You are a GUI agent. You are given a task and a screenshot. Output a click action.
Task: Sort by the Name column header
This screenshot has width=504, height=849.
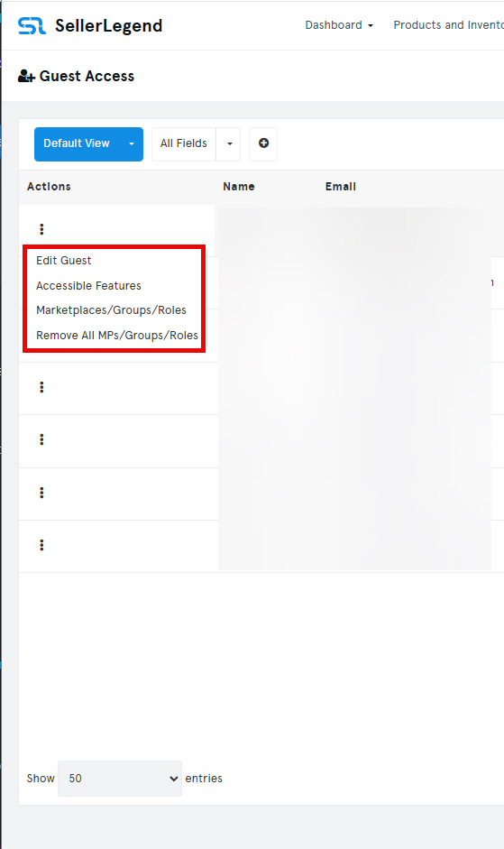tap(239, 187)
